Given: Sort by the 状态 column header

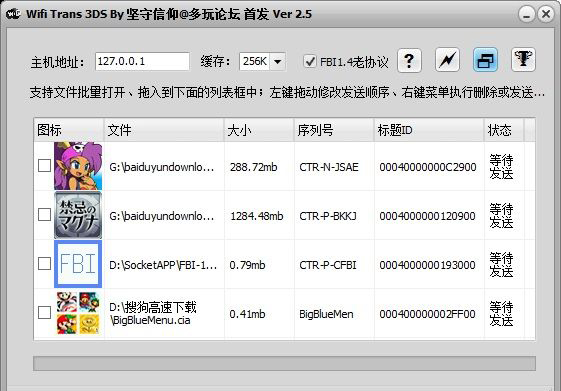Looking at the screenshot, I should tap(504, 130).
